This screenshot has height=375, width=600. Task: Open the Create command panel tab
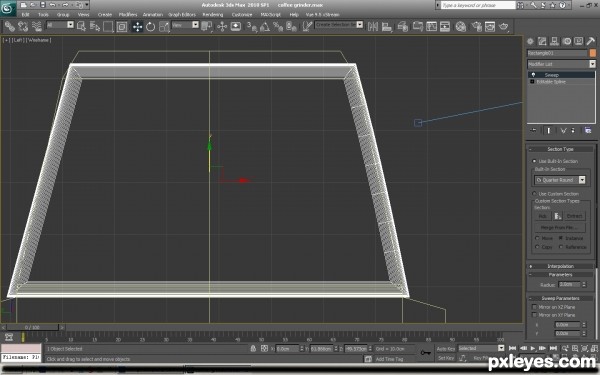point(530,41)
